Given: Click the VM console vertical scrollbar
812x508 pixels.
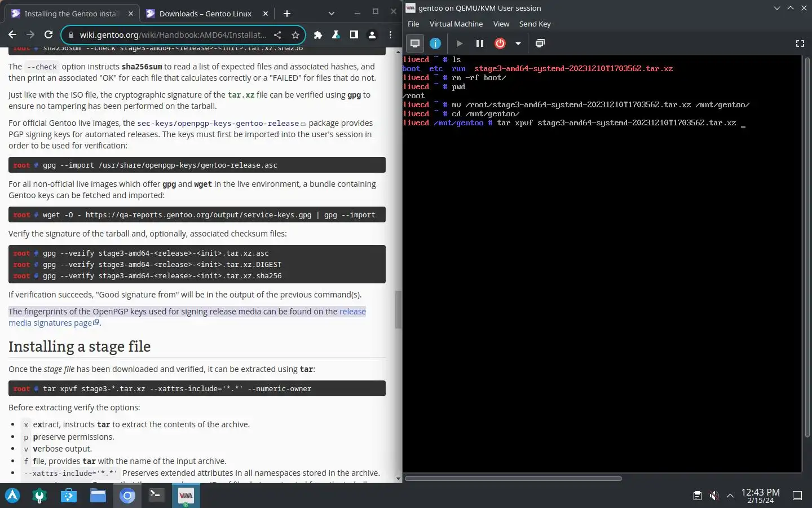Looking at the screenshot, I should [x=807, y=246].
